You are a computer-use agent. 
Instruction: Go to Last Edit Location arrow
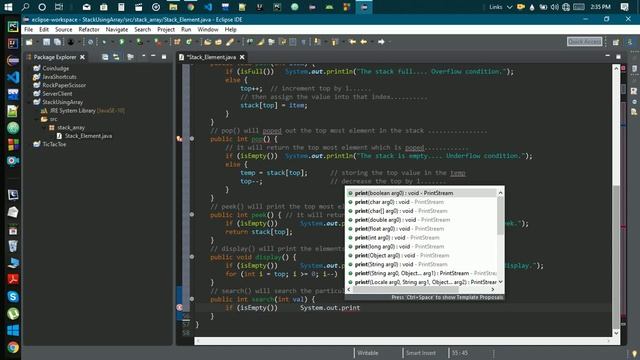coord(352,42)
